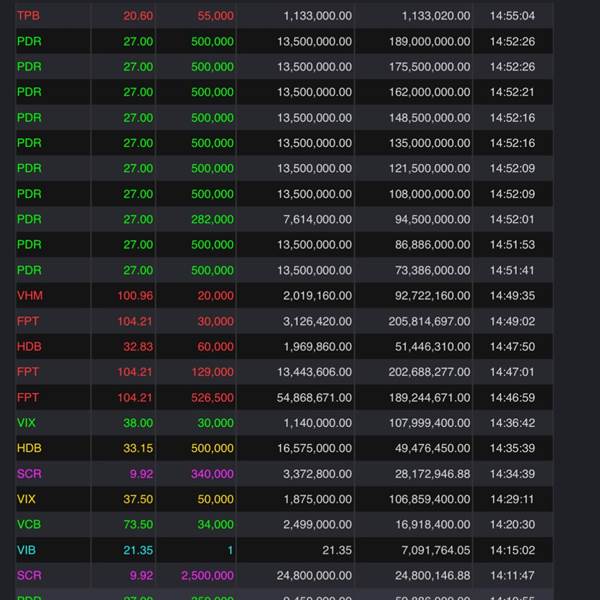Image resolution: width=600 pixels, height=600 pixels.
Task: Click the cumulative value 107,999,400.00
Action: coord(429,423)
